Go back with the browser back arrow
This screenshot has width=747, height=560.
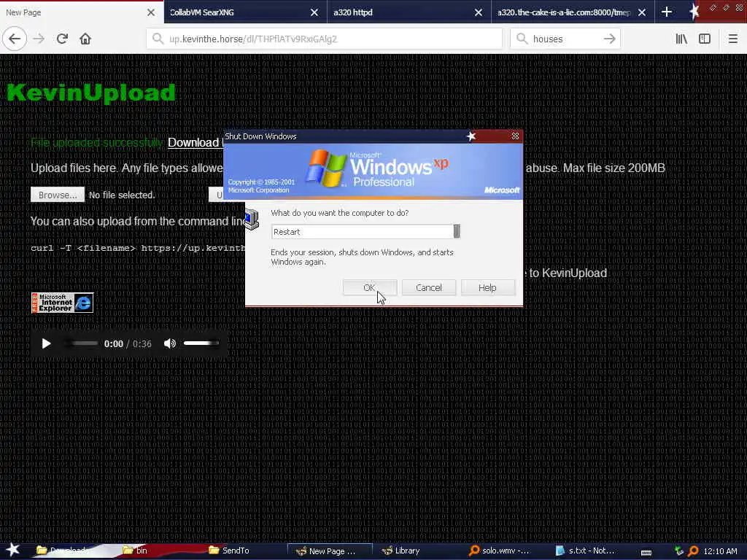click(15, 39)
